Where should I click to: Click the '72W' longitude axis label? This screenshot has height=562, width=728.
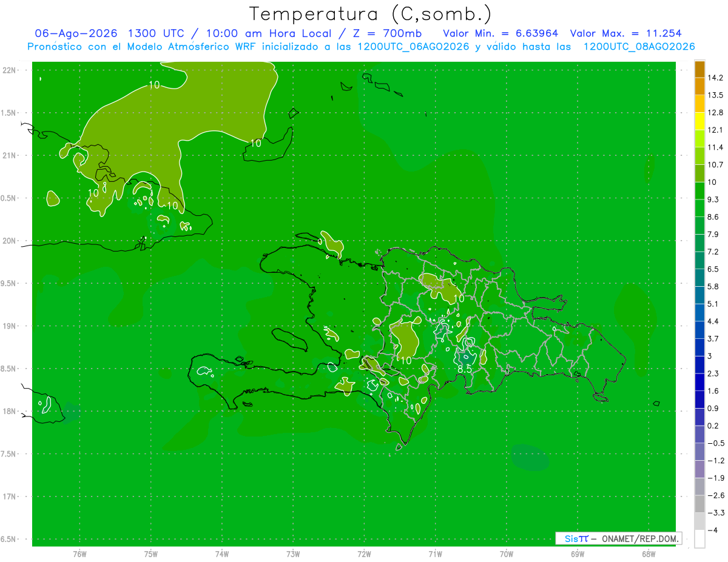click(365, 554)
